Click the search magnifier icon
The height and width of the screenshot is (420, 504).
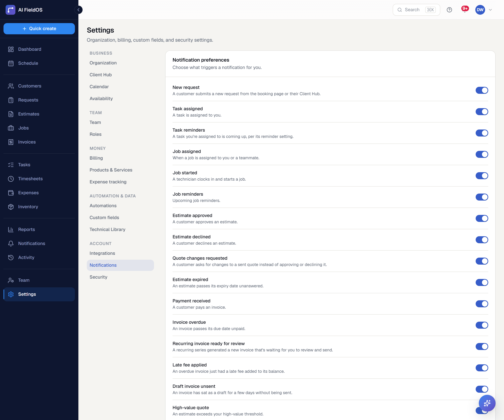(x=400, y=10)
